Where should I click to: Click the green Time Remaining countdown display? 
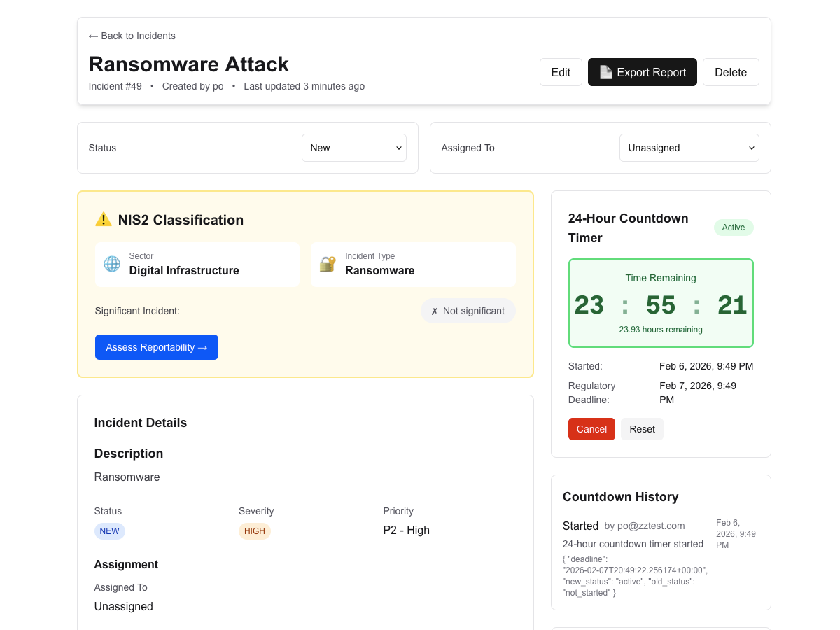661,303
